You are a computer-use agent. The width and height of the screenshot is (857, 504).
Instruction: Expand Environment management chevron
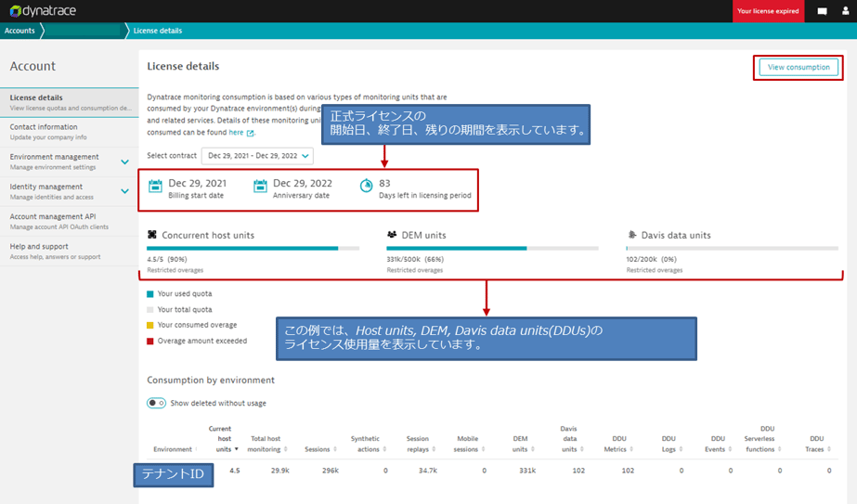click(124, 162)
